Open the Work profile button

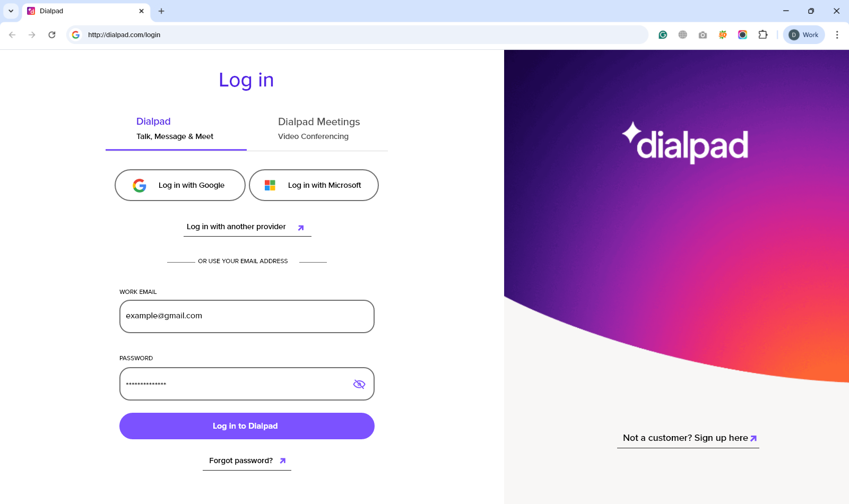pyautogui.click(x=804, y=35)
